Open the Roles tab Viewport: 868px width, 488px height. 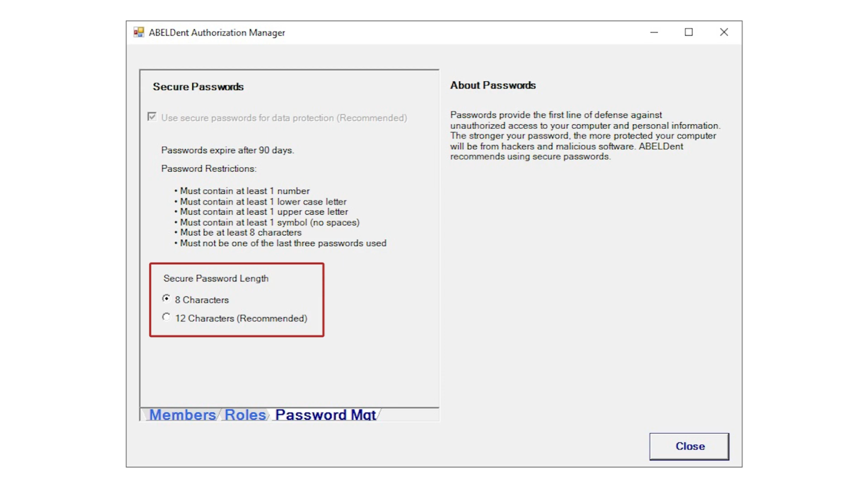pos(245,415)
